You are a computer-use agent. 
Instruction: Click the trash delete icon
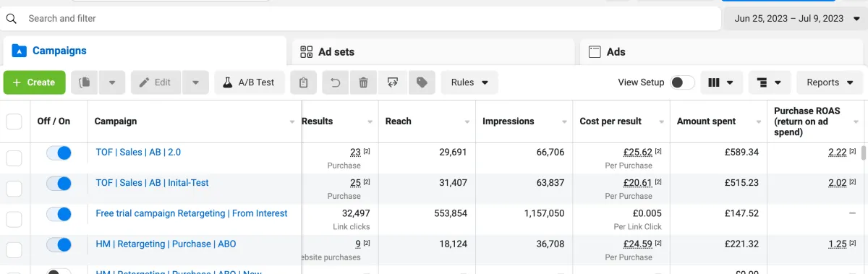[x=363, y=82]
